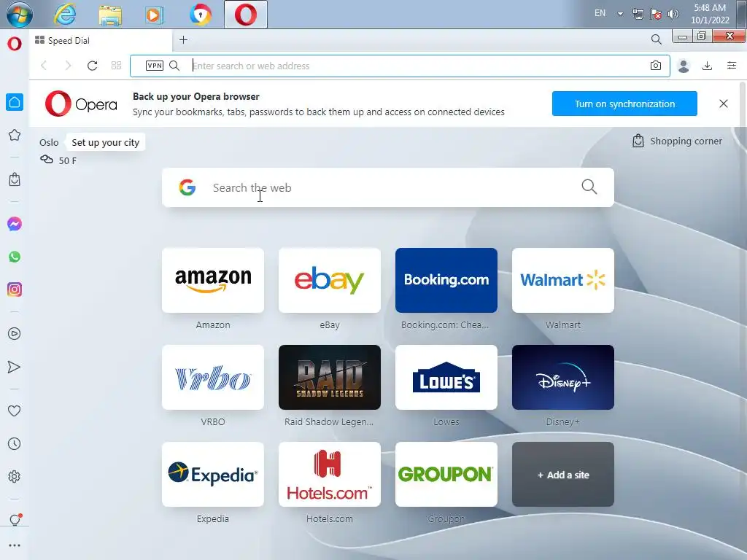Toggle the VPN badge in address bar
The height and width of the screenshot is (560, 747).
(155, 66)
